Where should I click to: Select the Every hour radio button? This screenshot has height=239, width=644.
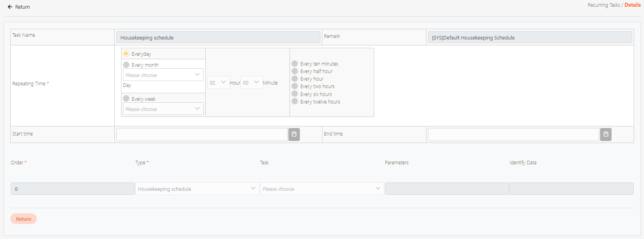click(x=295, y=79)
